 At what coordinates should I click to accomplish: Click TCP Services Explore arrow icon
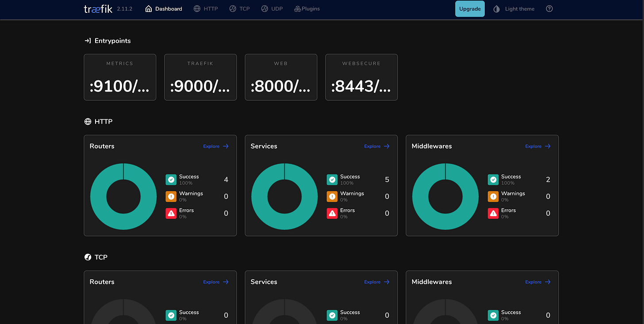tap(387, 282)
